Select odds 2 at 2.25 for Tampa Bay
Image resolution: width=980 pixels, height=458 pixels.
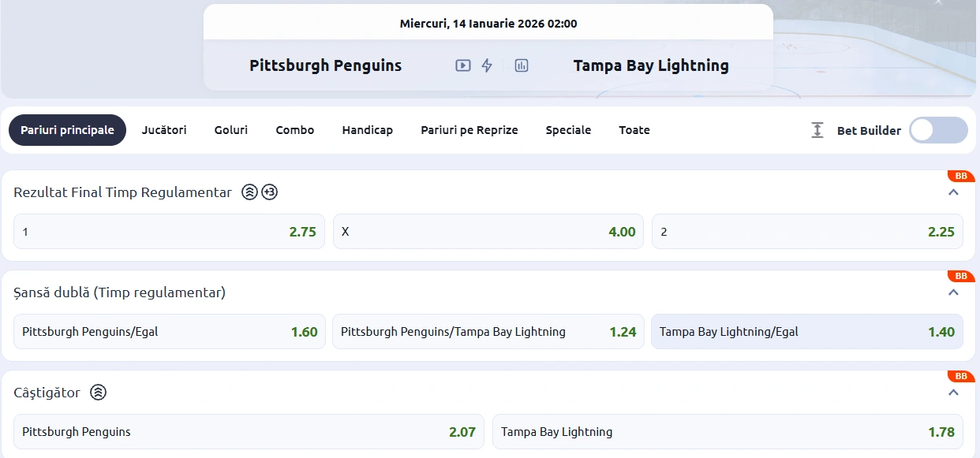[806, 231]
